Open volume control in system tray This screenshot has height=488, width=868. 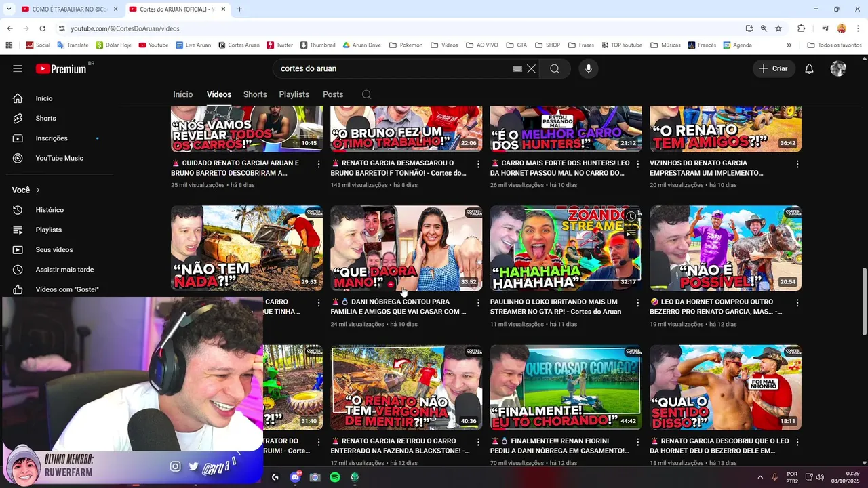pyautogui.click(x=820, y=477)
